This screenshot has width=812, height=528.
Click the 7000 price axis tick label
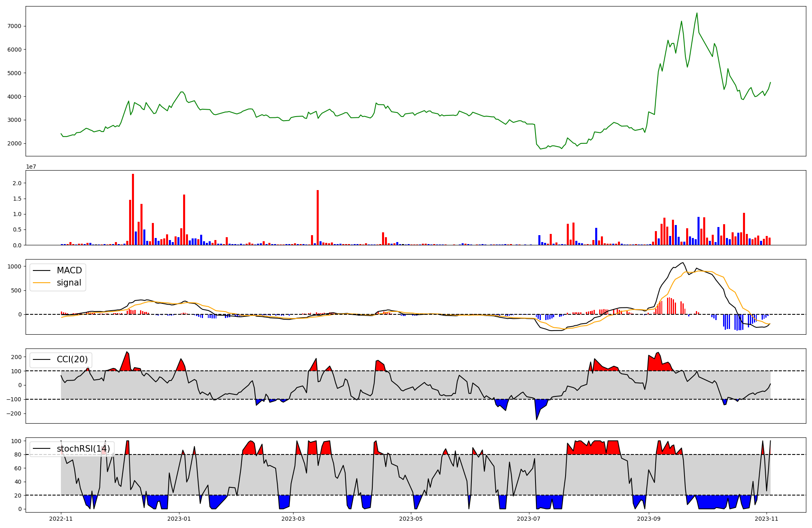coord(14,26)
